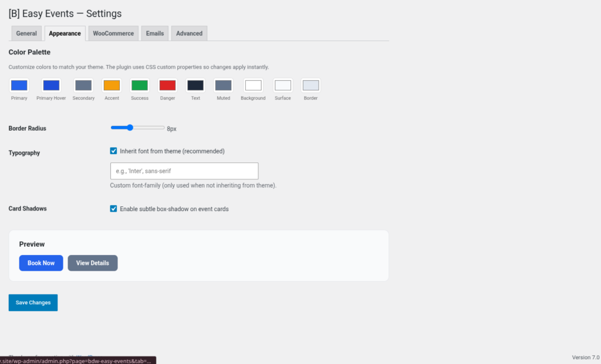The height and width of the screenshot is (364, 601).
Task: Edit the Secondary color swatch
Action: 83,86
